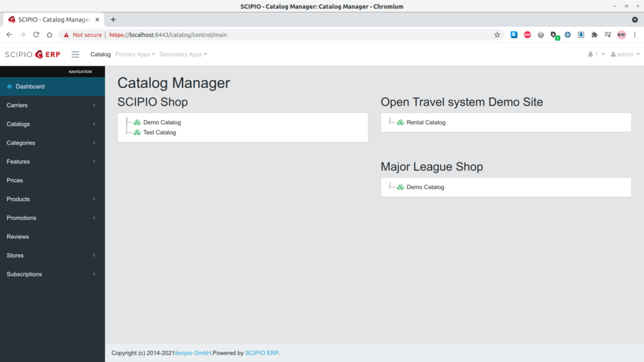Open the Reviews navigation item
This screenshot has width=644, height=362.
tap(53, 237)
